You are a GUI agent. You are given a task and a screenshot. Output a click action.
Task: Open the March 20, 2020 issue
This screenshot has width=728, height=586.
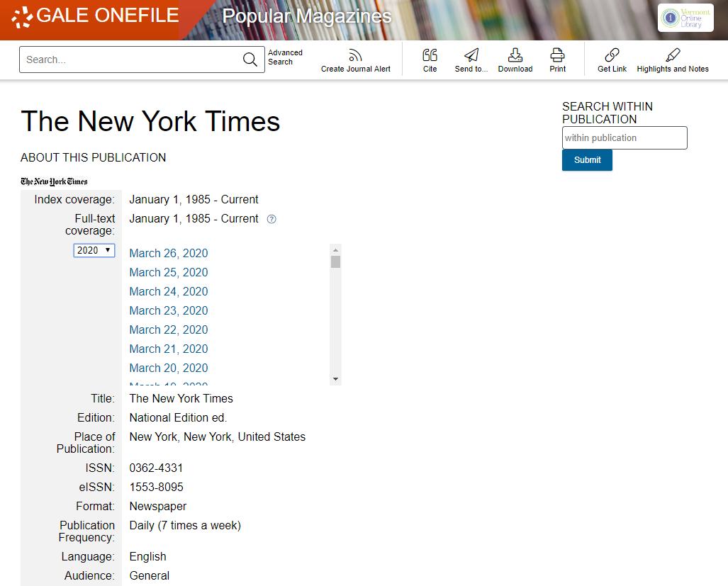(x=169, y=368)
